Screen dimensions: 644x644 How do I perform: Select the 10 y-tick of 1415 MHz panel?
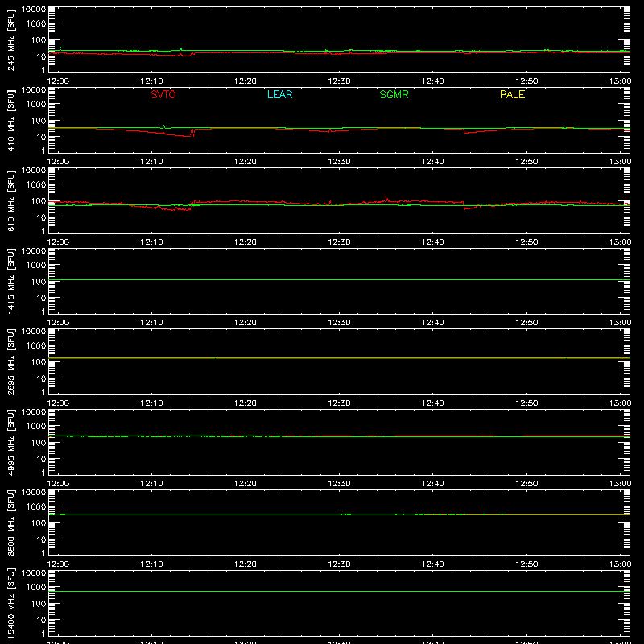coord(42,298)
